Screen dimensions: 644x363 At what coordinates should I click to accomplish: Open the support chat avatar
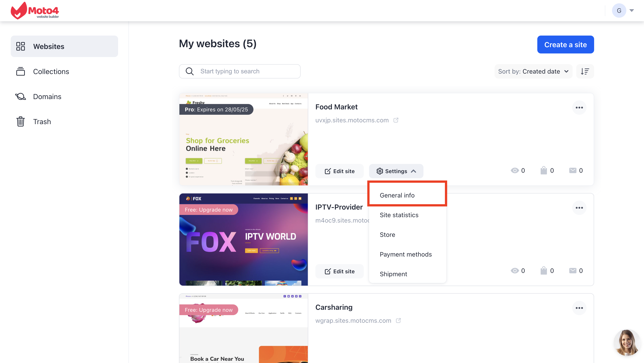pos(627,342)
